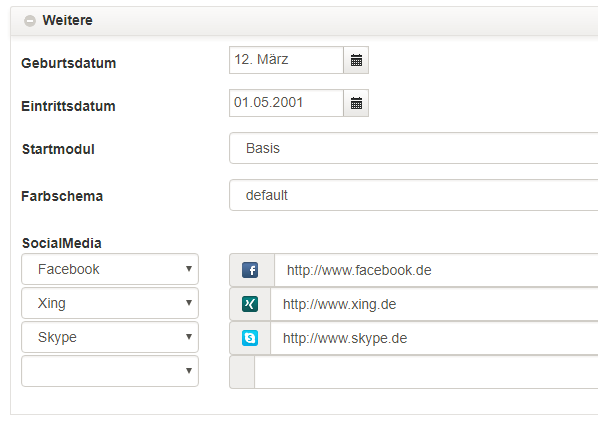Screen dimensions: 598x424
Task: Open the Farbschema default dropdown
Action: tap(413, 195)
